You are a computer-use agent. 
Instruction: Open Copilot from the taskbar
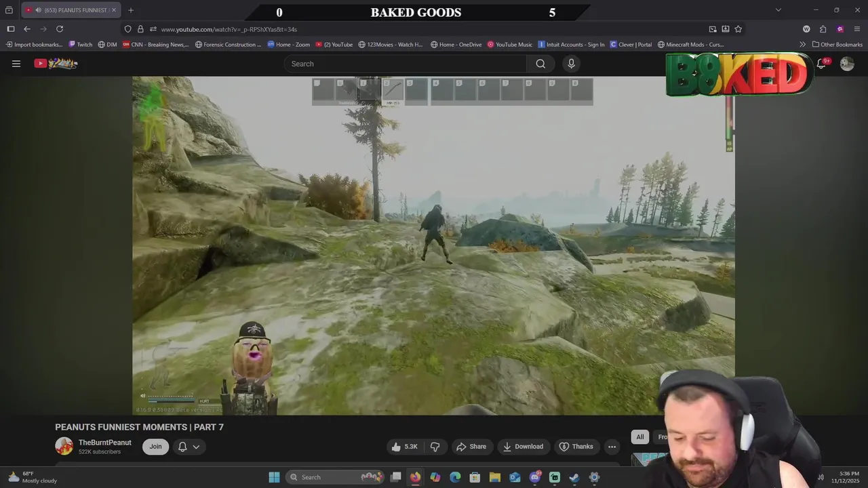pyautogui.click(x=435, y=477)
